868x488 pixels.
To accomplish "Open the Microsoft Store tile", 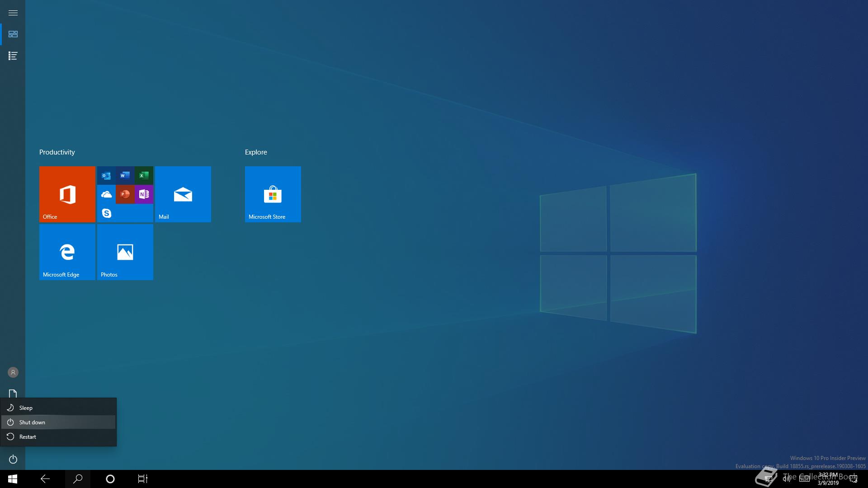I will [x=273, y=194].
